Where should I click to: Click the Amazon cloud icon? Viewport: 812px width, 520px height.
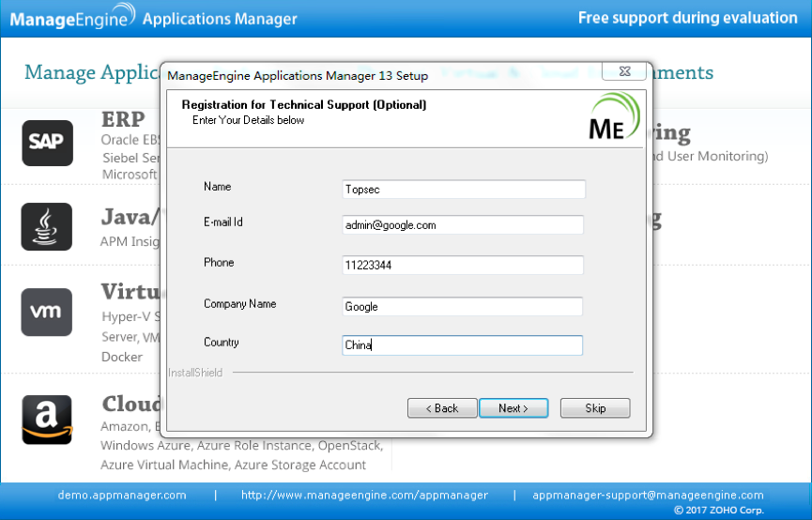47,420
